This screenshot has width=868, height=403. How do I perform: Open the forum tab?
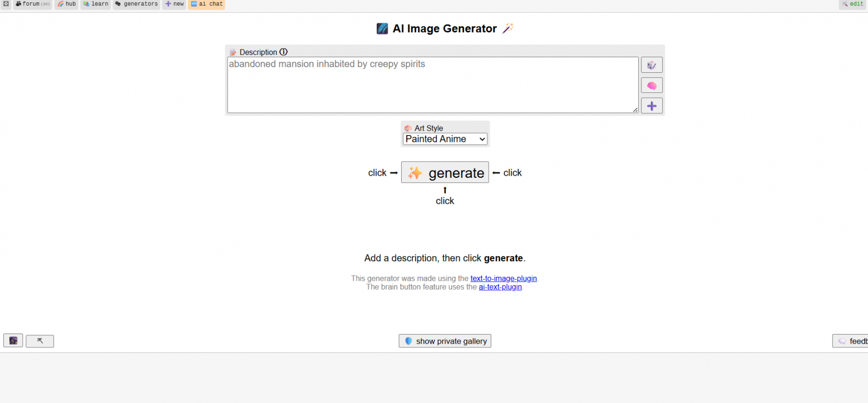(x=32, y=4)
